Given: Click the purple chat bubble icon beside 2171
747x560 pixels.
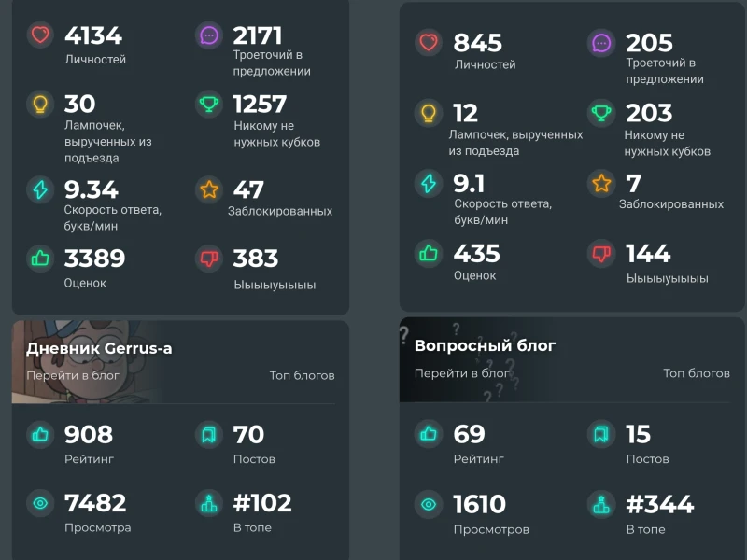Looking at the screenshot, I should click(x=209, y=35).
